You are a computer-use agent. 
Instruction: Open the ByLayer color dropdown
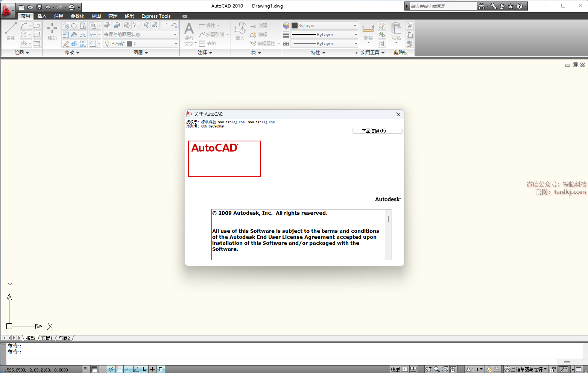coord(324,26)
